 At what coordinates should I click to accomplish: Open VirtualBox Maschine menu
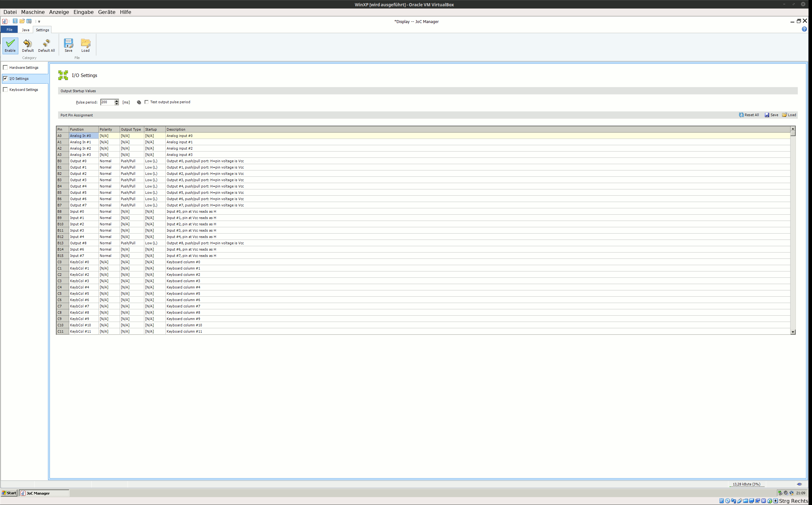[x=33, y=12]
